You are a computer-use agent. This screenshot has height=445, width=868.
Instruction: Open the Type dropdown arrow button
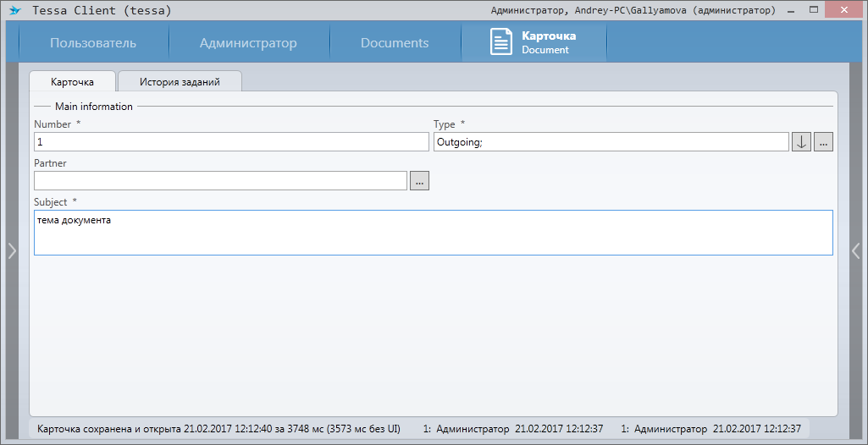point(801,142)
